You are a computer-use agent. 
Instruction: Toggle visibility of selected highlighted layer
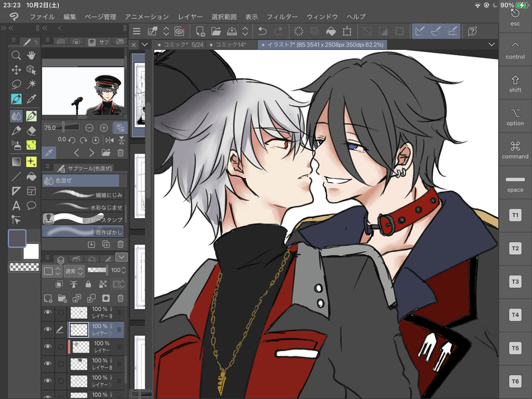48,329
